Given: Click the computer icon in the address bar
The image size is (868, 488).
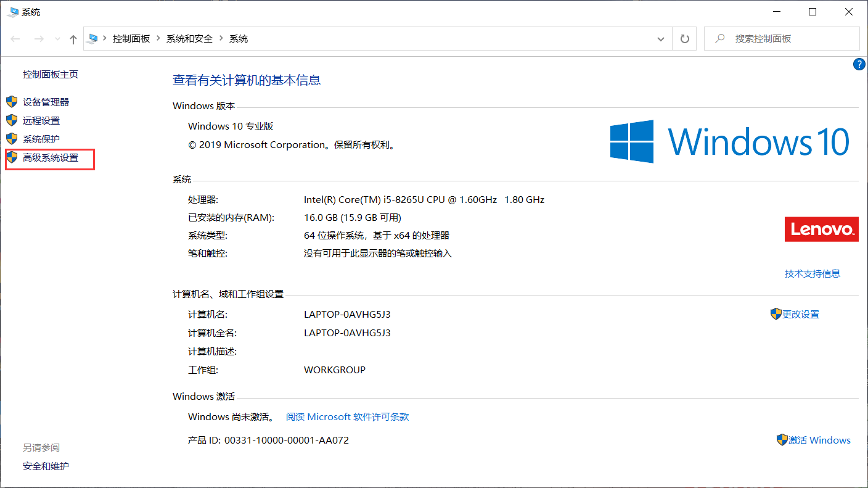Looking at the screenshot, I should (93, 38).
